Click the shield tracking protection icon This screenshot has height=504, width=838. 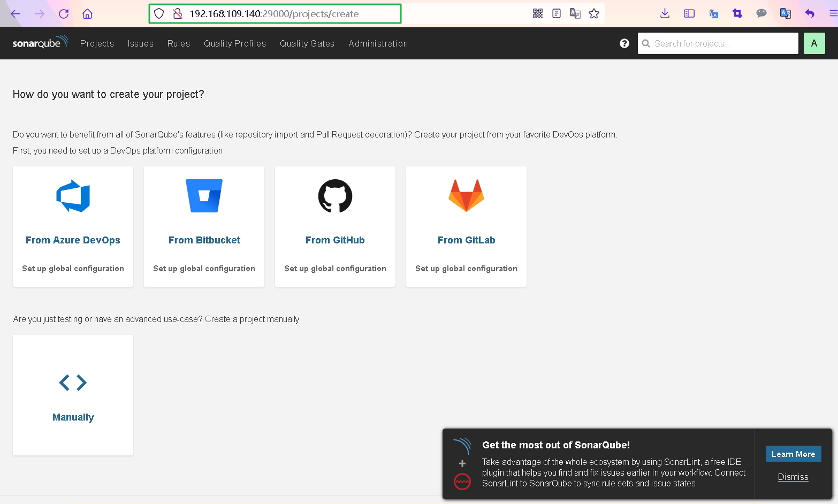159,14
